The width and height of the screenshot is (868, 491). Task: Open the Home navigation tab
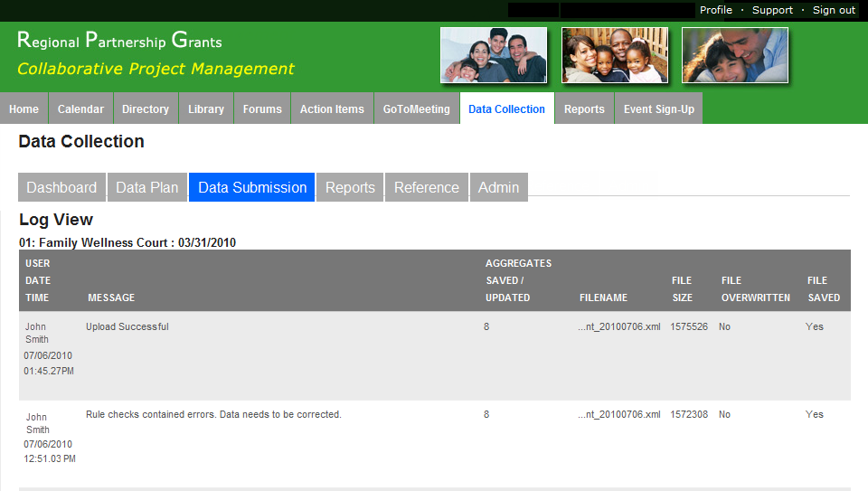coord(24,109)
